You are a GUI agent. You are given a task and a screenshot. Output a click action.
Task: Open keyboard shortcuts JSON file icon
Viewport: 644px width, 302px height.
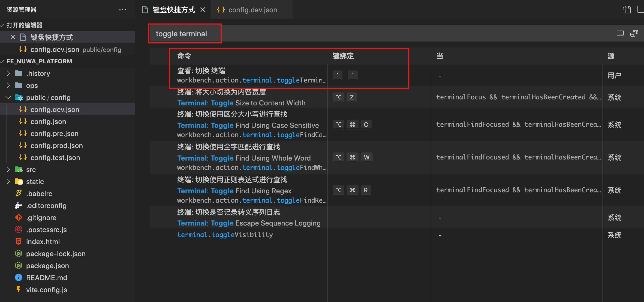coord(627,10)
